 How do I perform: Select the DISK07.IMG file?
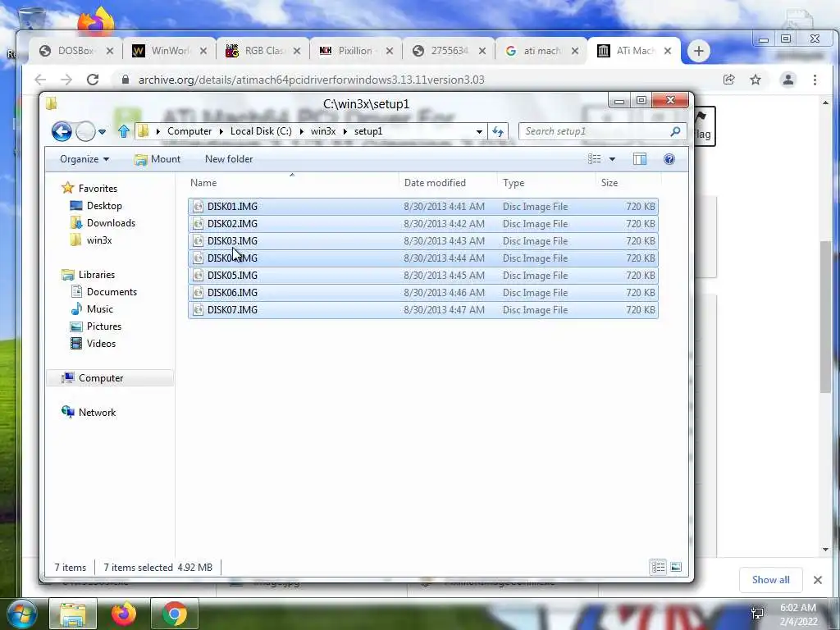tap(422, 309)
